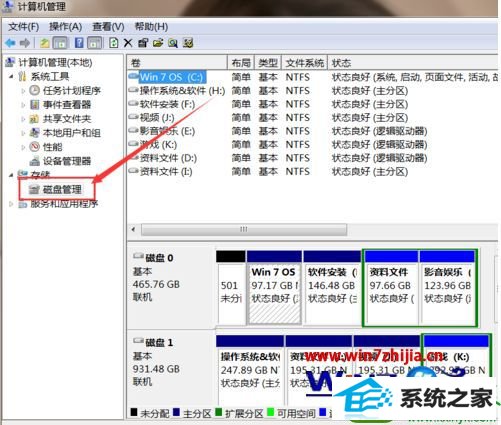Select the 资料文件 (D:) volume row
The height and width of the screenshot is (425, 501).
pos(313,158)
